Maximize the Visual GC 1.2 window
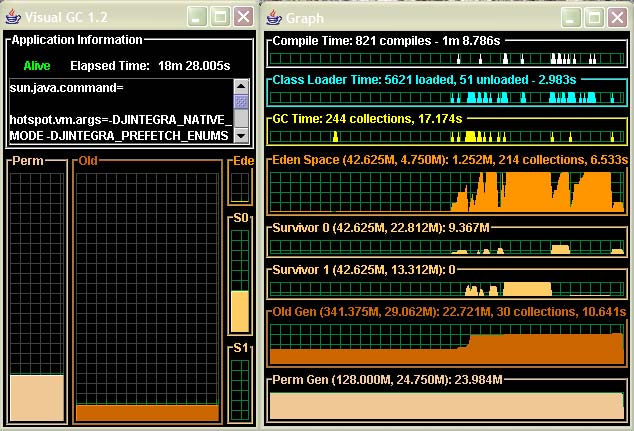The height and width of the screenshot is (431, 634). coord(220,17)
